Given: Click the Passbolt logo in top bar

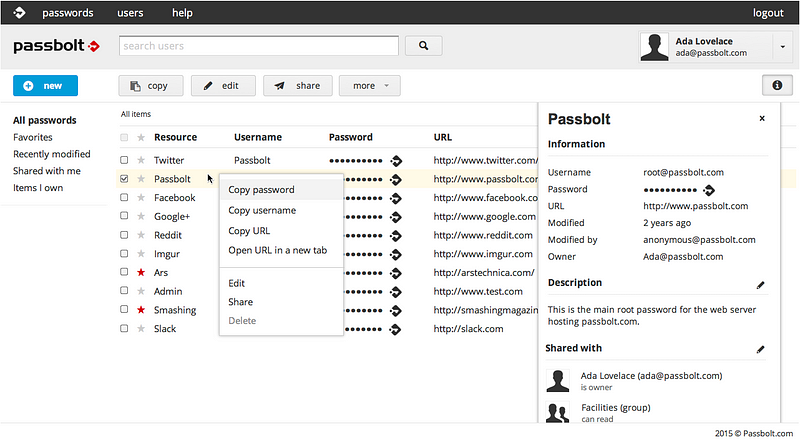Looking at the screenshot, I should coord(19,13).
